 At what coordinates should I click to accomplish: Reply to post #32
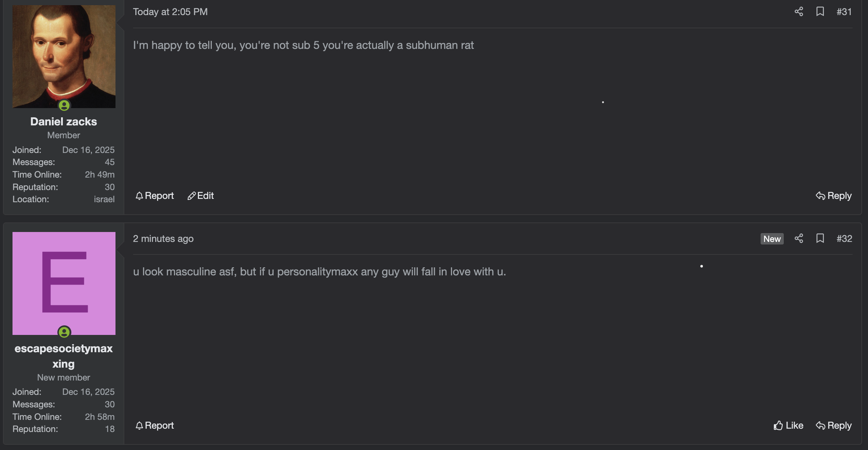(833, 425)
